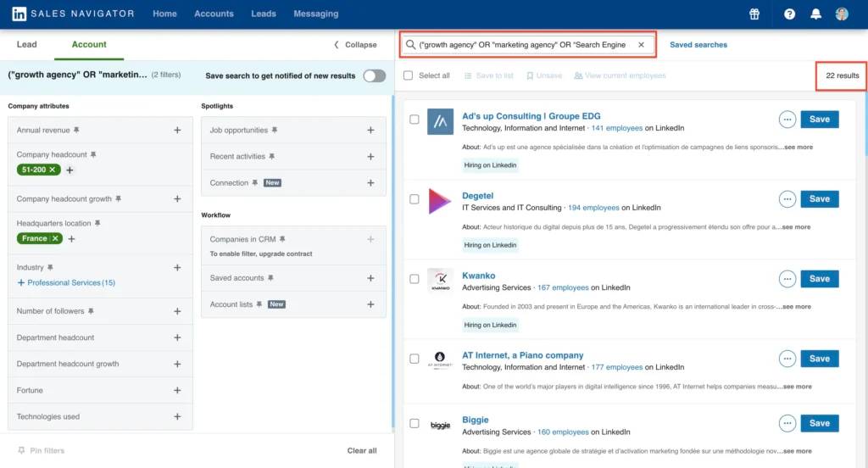868x468 pixels.
Task: Open the notifications bell
Action: [815, 14]
